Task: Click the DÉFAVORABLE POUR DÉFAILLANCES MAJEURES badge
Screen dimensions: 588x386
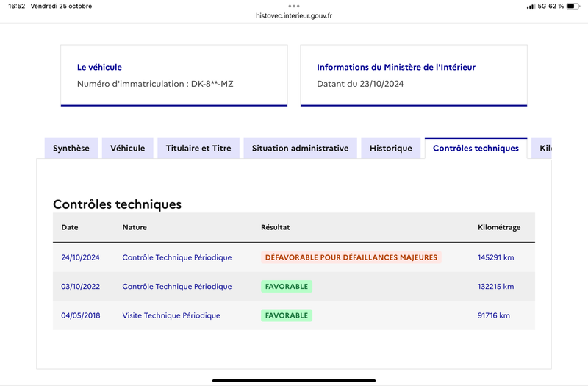Action: [351, 257]
